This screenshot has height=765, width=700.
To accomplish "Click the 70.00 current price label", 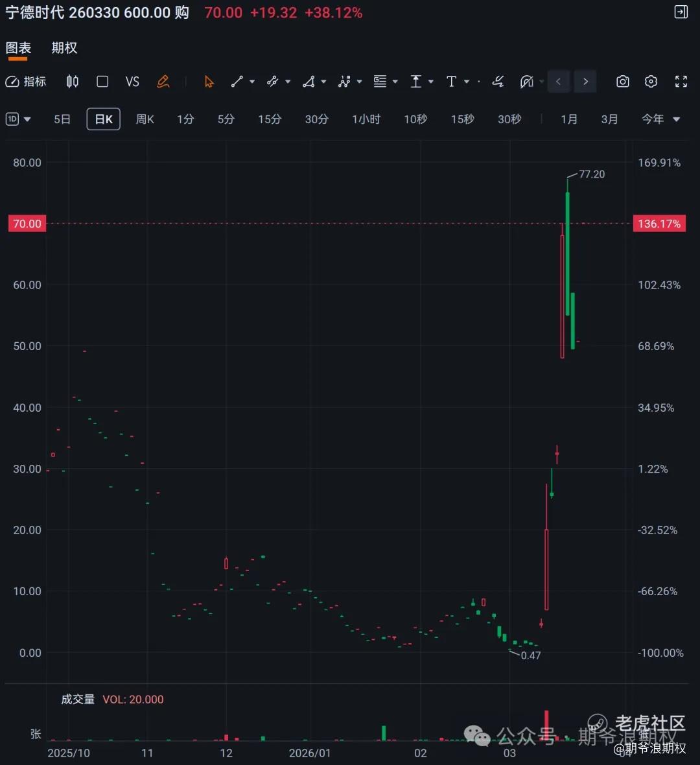I will [x=27, y=224].
